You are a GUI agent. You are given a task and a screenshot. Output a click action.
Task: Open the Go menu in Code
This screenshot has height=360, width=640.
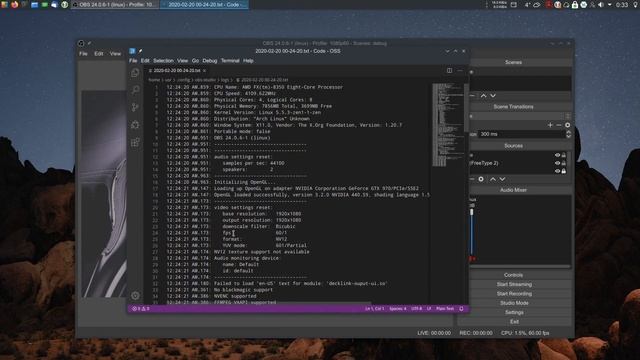(x=195, y=61)
